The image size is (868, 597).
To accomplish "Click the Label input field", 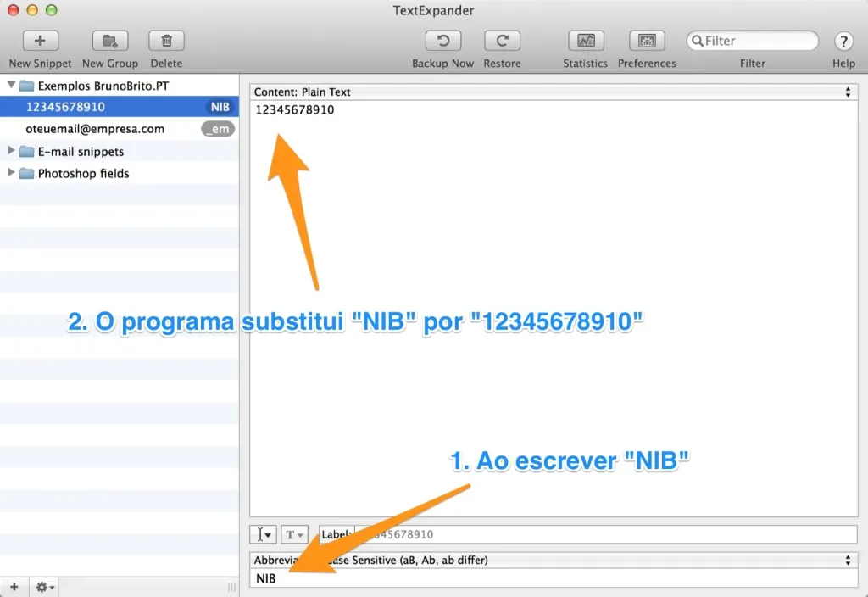I will click(x=605, y=534).
